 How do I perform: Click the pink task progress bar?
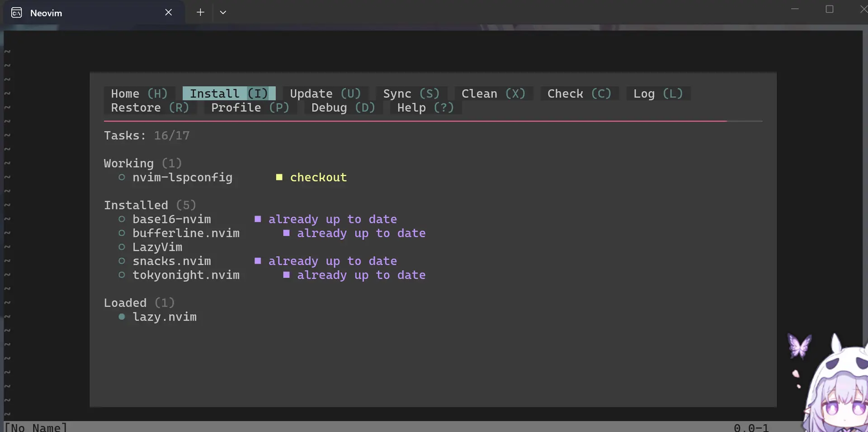(x=415, y=121)
